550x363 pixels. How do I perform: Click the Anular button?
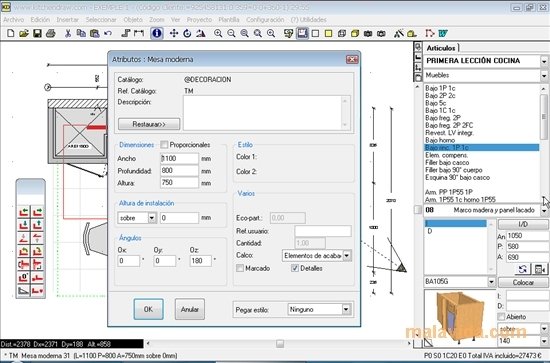(x=190, y=309)
